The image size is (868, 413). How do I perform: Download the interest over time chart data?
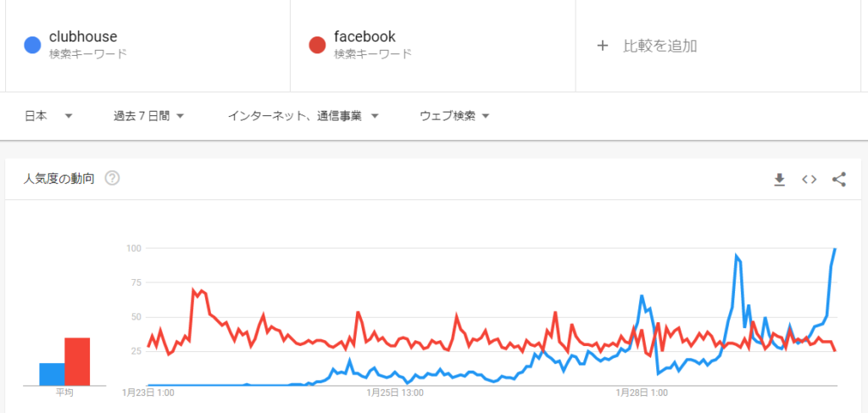[x=780, y=180]
